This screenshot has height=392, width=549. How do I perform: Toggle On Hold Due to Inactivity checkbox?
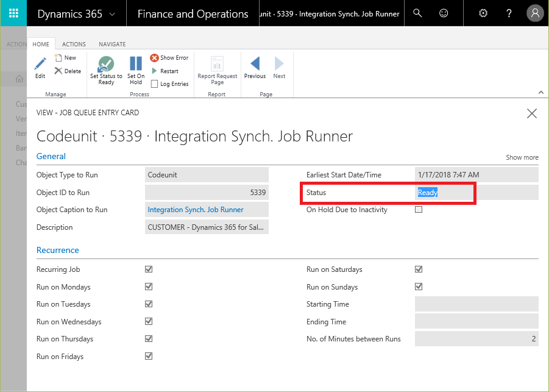tap(419, 210)
